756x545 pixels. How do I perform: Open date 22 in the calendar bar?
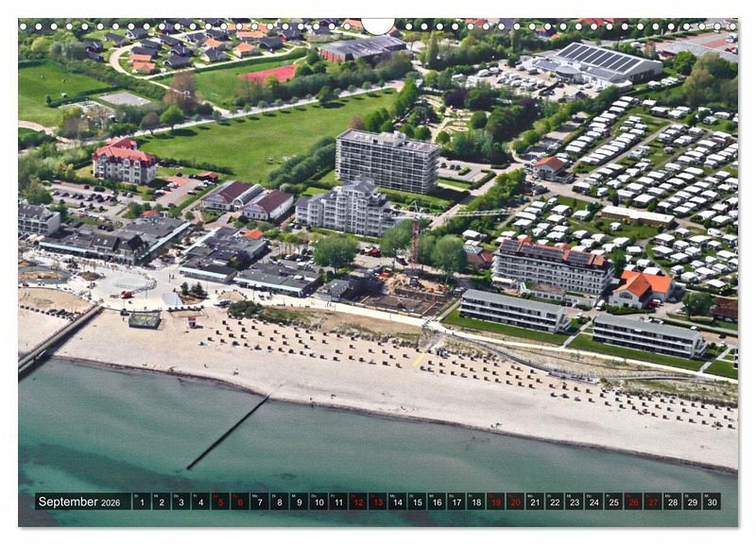555,502
